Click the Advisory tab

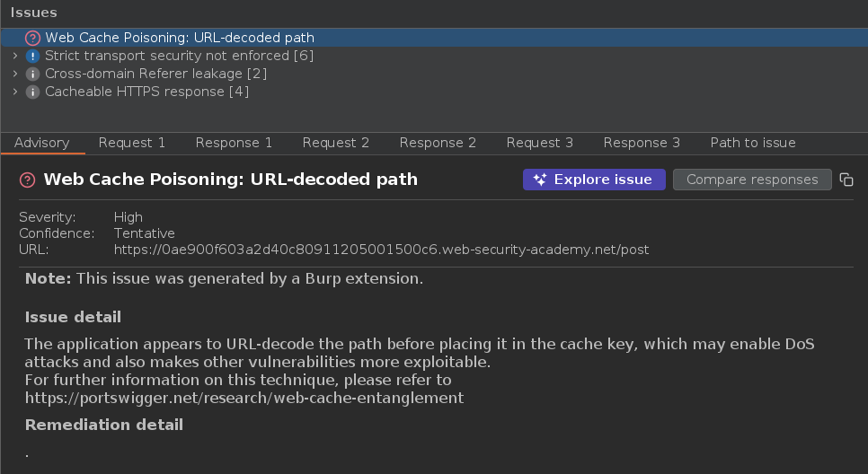[x=41, y=143]
